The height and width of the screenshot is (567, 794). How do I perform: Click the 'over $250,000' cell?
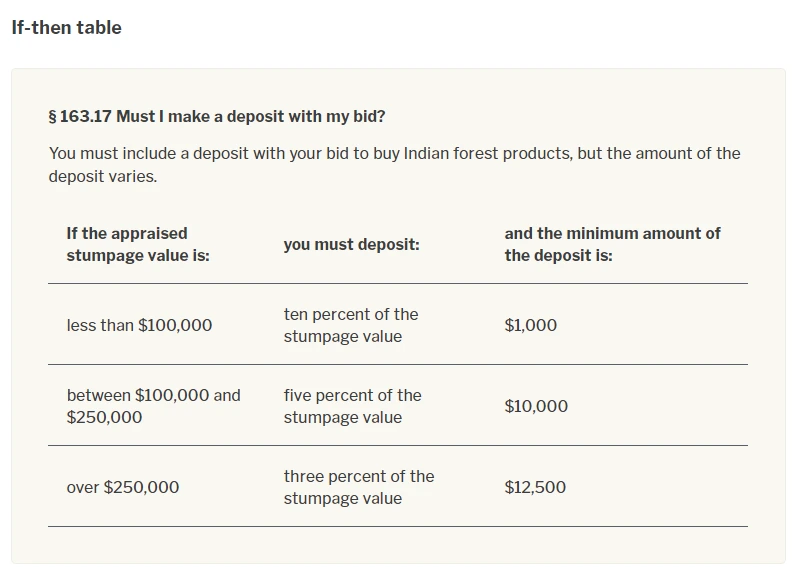[x=123, y=487]
